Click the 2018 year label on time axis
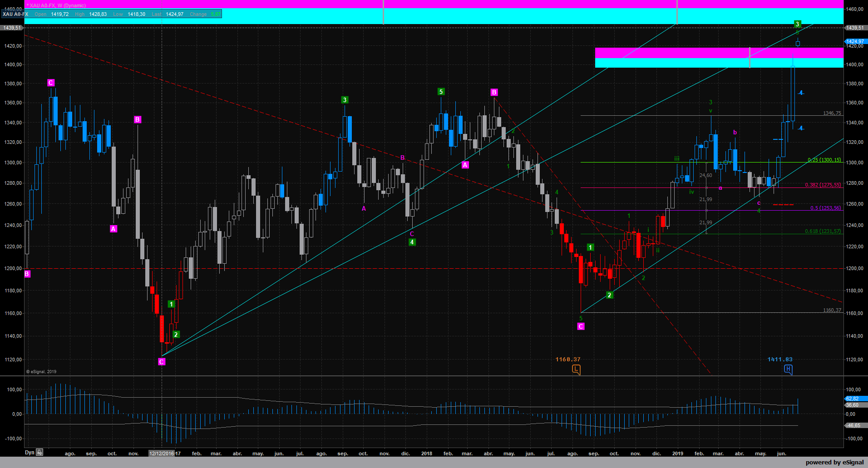Viewport: 868px width, 468px height. pyautogui.click(x=427, y=453)
